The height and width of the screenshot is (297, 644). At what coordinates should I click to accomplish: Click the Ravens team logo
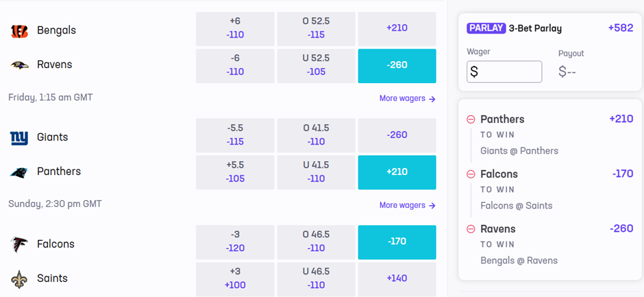(19, 65)
